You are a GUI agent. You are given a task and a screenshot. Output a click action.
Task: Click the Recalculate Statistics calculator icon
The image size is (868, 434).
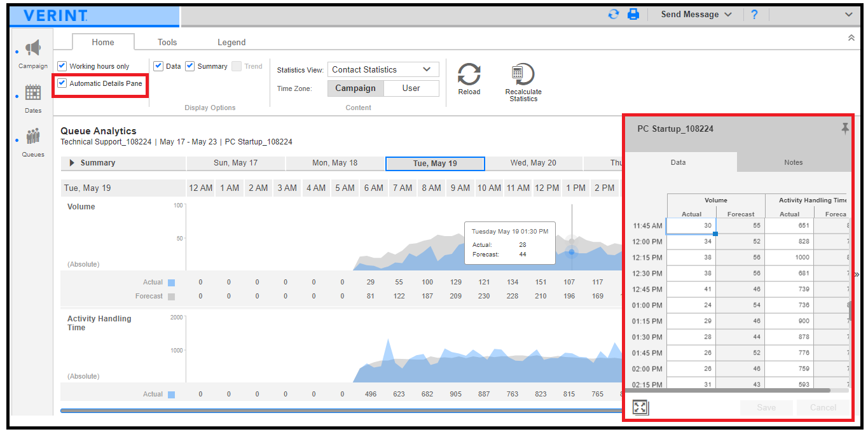point(523,74)
